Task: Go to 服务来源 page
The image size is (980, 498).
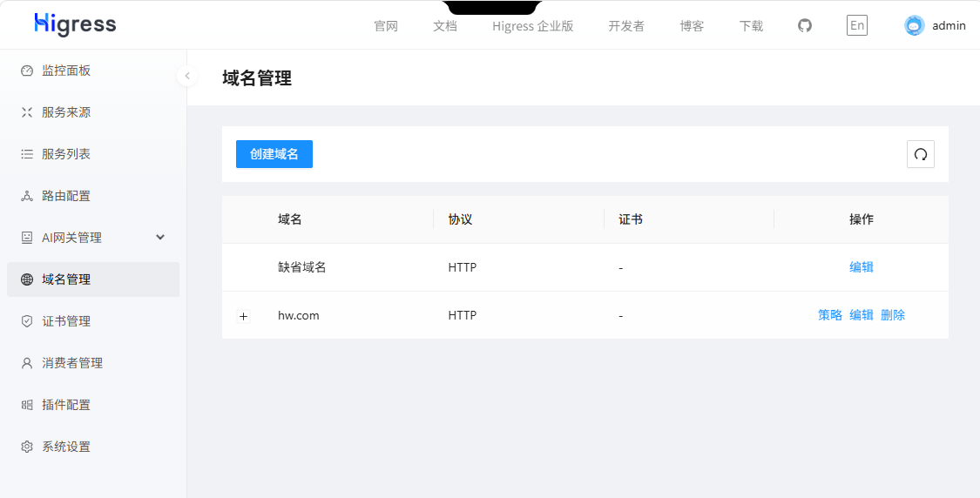Action: coord(93,112)
